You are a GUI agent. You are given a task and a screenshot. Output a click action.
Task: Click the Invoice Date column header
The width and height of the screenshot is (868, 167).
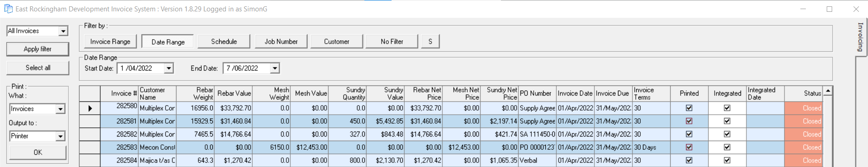(x=576, y=93)
